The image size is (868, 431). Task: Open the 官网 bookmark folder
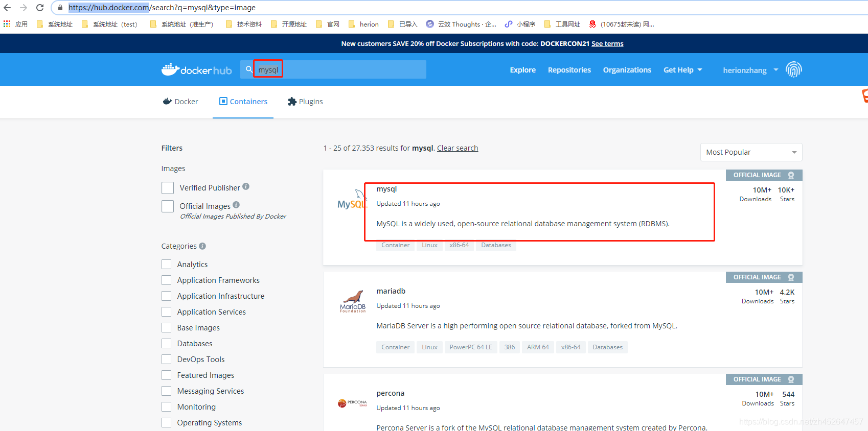point(328,24)
